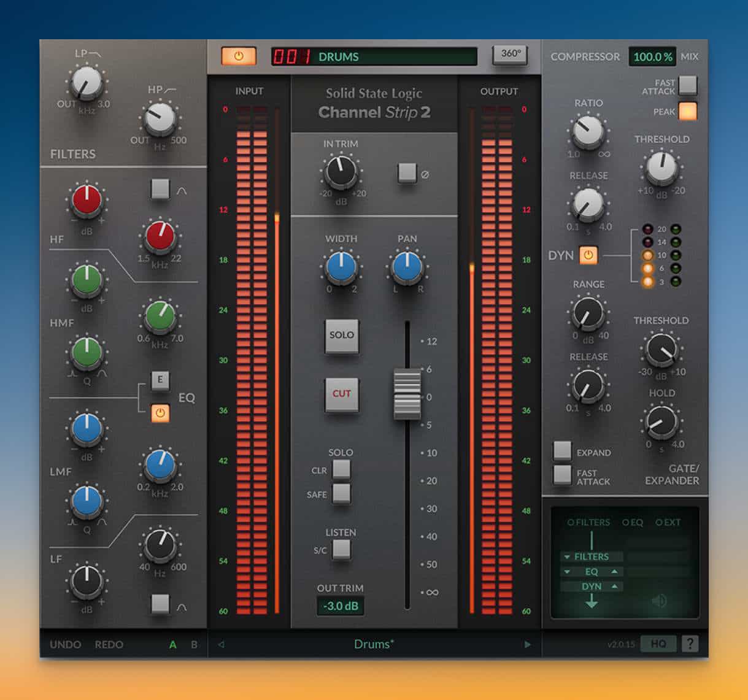Image resolution: width=748 pixels, height=700 pixels.
Task: Select the EXT sidechain radio option
Action: point(659,523)
